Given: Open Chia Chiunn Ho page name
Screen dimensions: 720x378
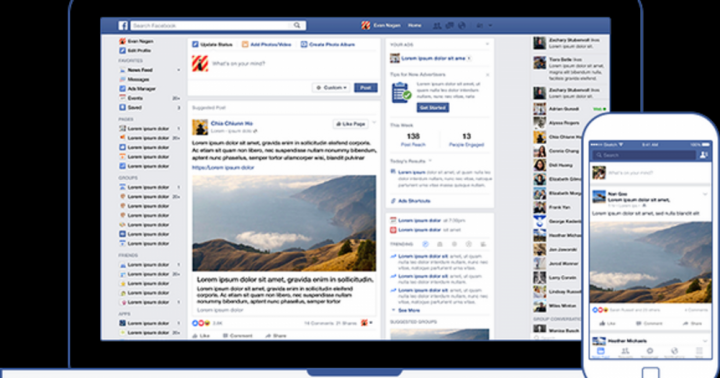Looking at the screenshot, I should pyautogui.click(x=231, y=123).
